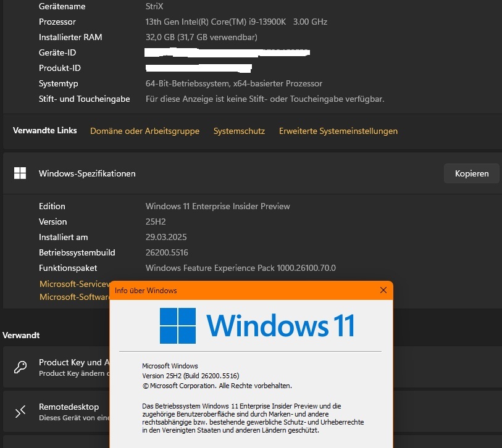Select the install date 29.03.2025
The width and height of the screenshot is (502, 448).
click(166, 237)
